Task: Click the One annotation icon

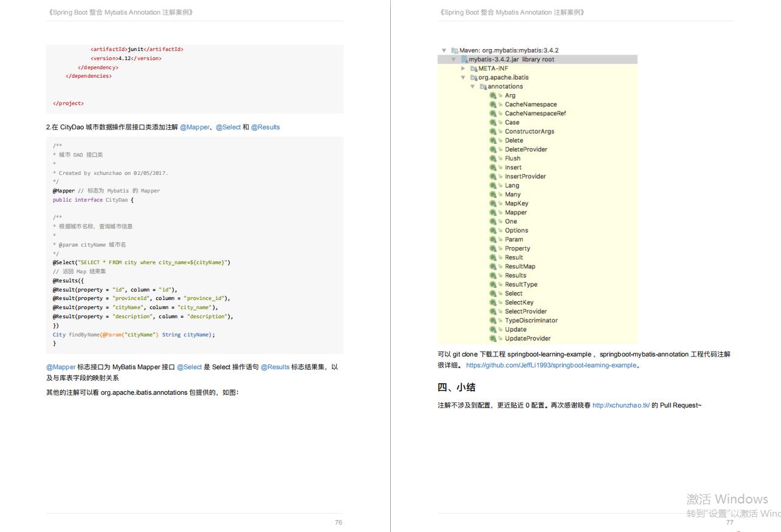Action: 493,222
